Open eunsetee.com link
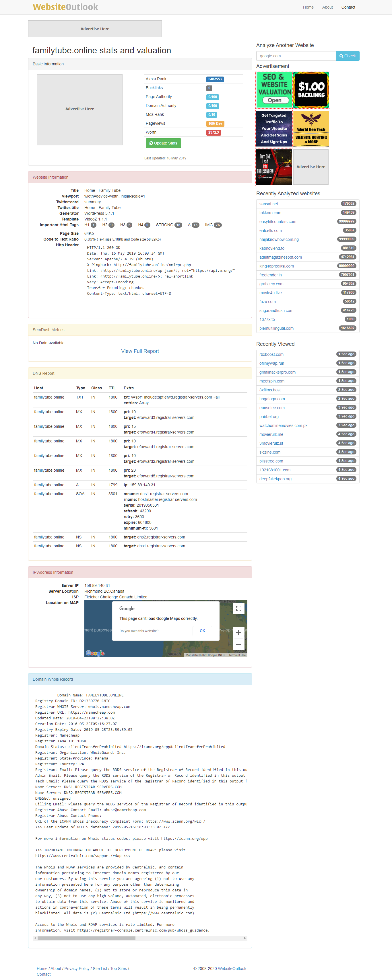This screenshot has height=980, width=392. coord(272,408)
